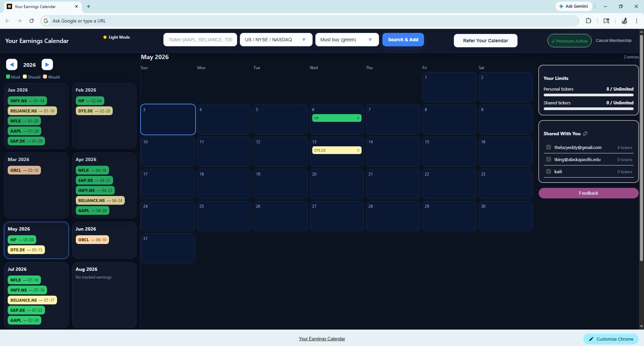Click ORCL 06-10 ticker chip
The image size is (644, 346).
click(x=92, y=240)
